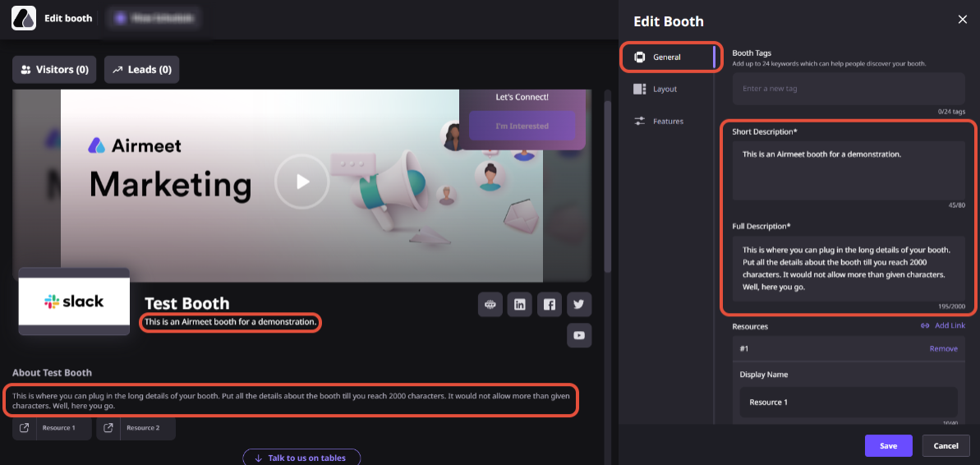Switch to the General tab
Screen dimensions: 980x465
(x=668, y=57)
